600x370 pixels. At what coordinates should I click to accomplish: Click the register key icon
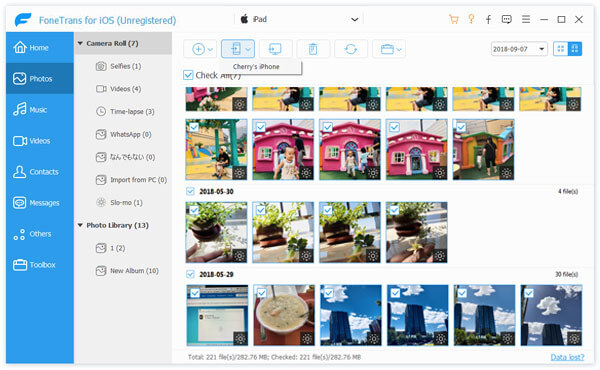(x=471, y=19)
